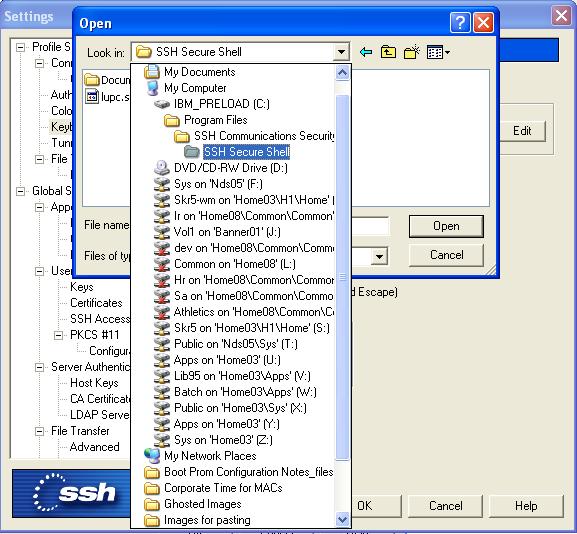Click the Create New Folder icon
This screenshot has width=577, height=534.
[411, 52]
